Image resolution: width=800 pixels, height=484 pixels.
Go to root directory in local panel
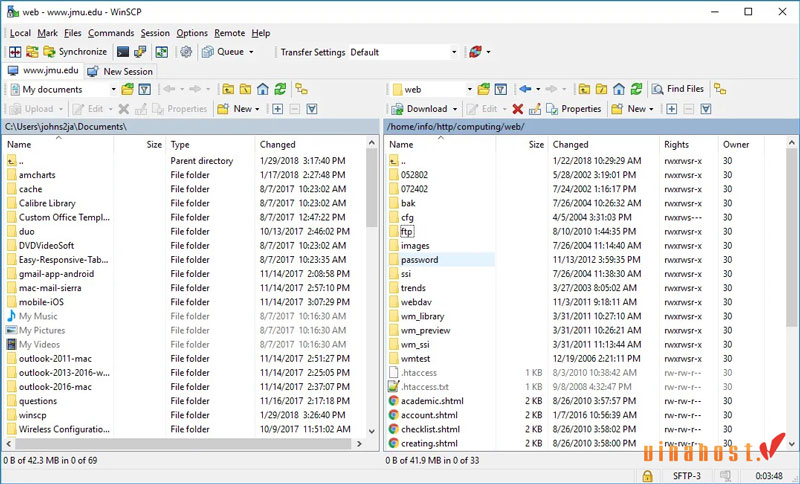[245, 90]
